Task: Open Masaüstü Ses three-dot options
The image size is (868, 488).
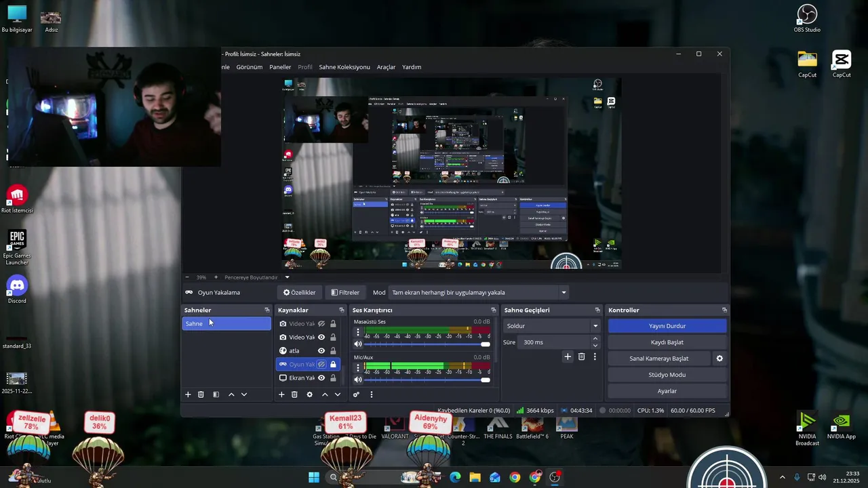Action: click(x=358, y=333)
